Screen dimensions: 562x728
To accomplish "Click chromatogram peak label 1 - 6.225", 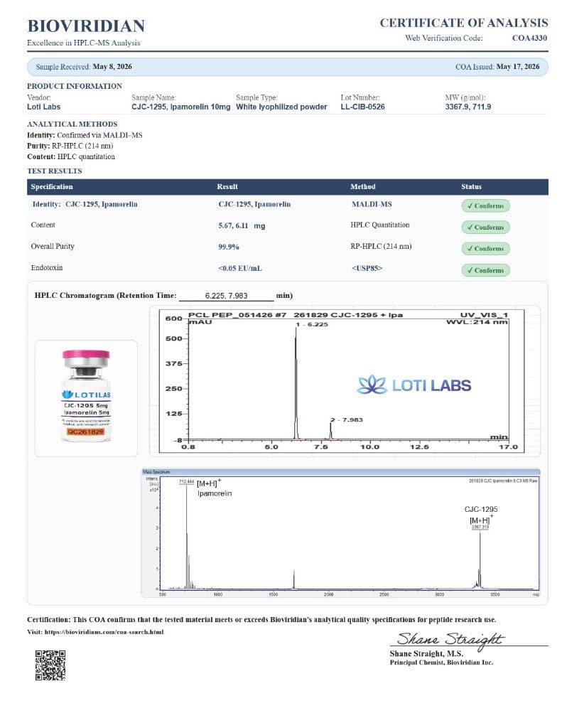I will click(312, 324).
